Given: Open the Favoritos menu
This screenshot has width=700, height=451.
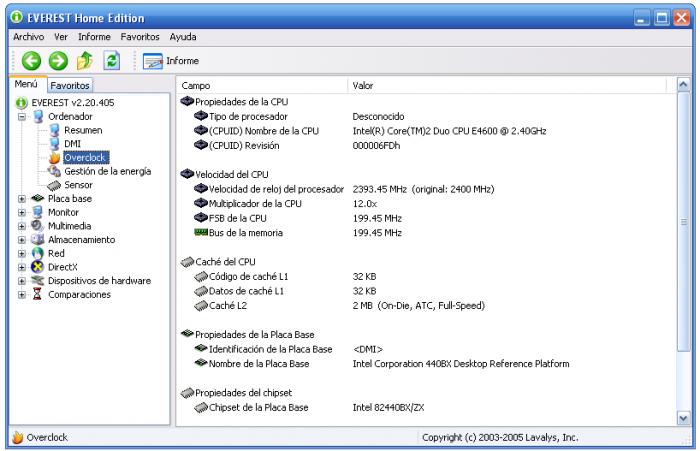Looking at the screenshot, I should click(x=140, y=37).
